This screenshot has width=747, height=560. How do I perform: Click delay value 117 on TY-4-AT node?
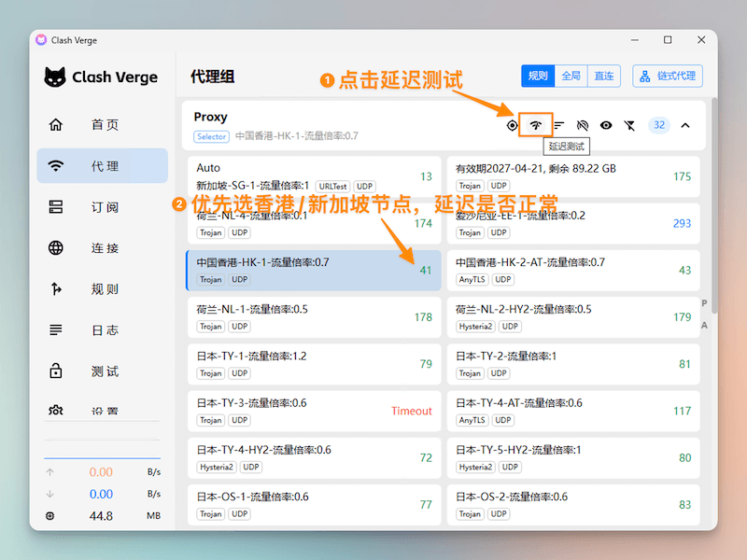pos(682,411)
